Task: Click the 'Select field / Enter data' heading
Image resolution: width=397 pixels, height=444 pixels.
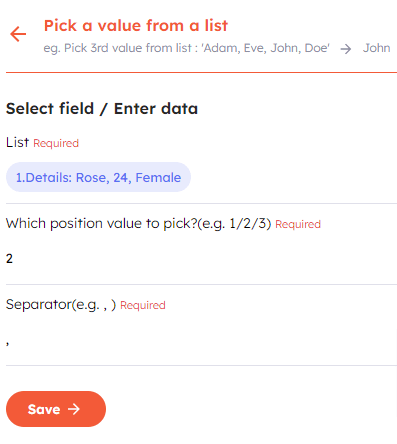Action: click(x=102, y=109)
